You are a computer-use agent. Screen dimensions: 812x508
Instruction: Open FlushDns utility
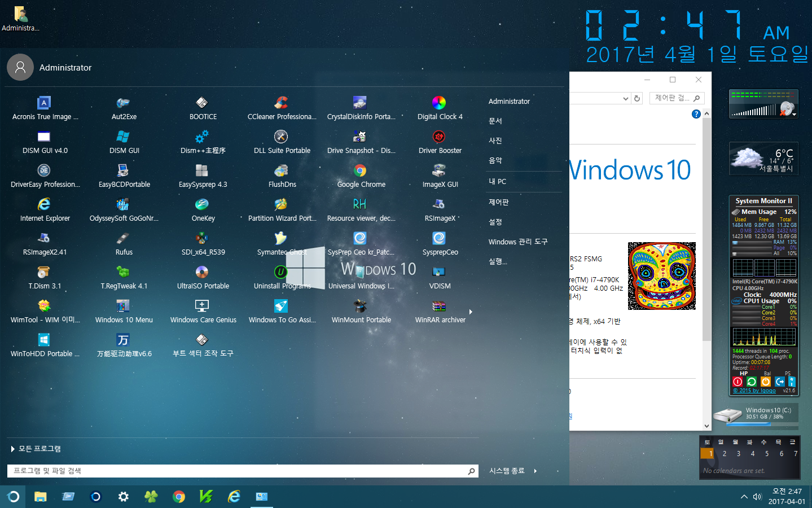click(x=281, y=170)
